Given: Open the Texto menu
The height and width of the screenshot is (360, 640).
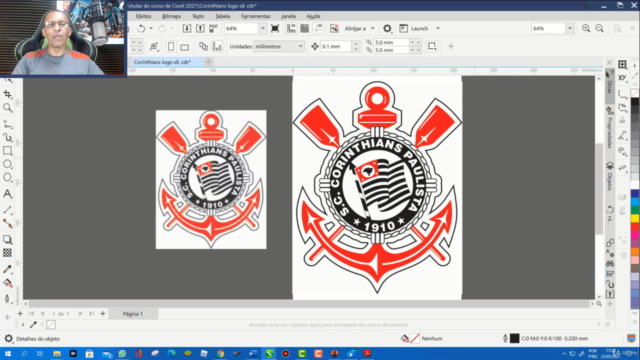Looking at the screenshot, I should coord(198,16).
